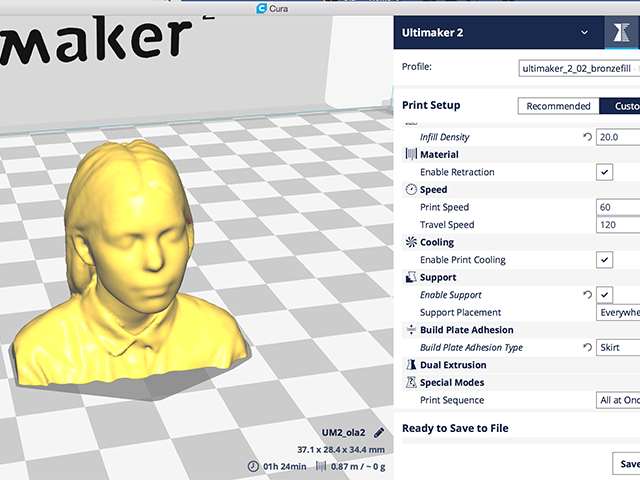Edit job name with pencil icon

click(379, 433)
